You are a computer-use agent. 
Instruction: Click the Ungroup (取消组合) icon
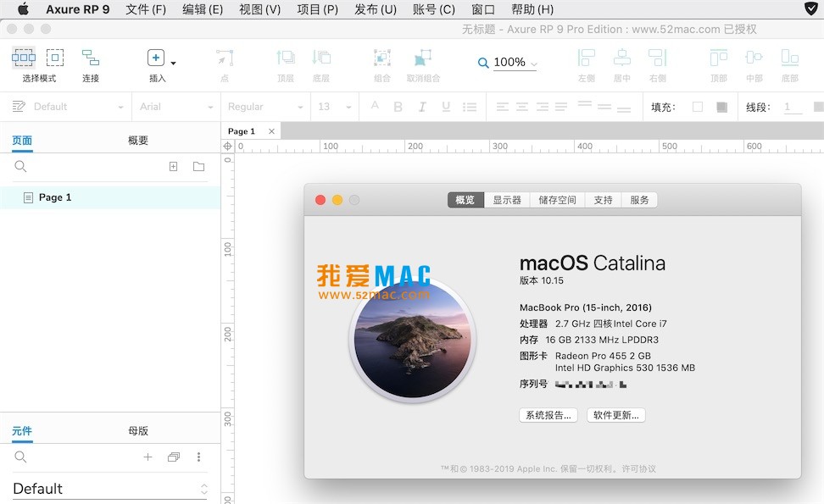click(x=422, y=58)
